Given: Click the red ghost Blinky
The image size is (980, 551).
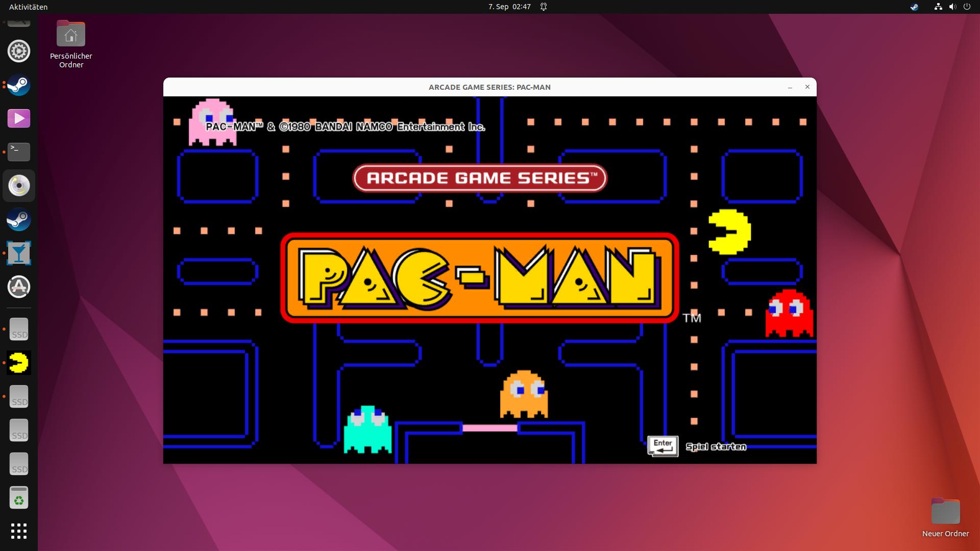Looking at the screenshot, I should [790, 313].
